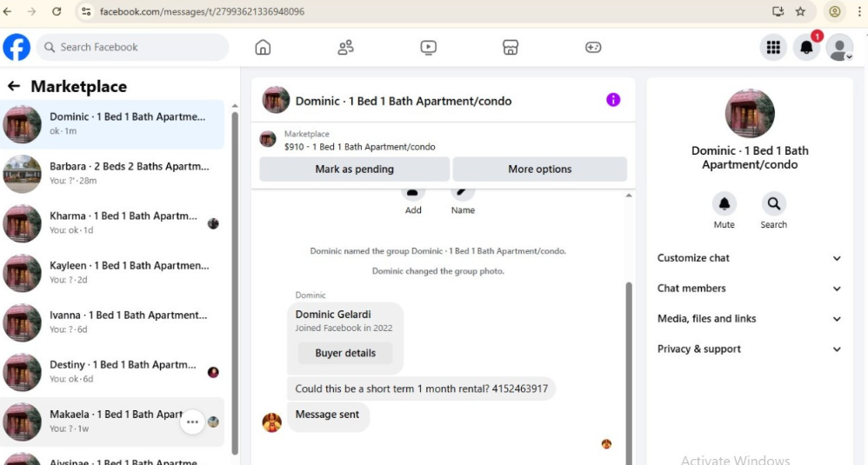
Task: Click the sender avatar beside Message sent
Action: (x=272, y=423)
